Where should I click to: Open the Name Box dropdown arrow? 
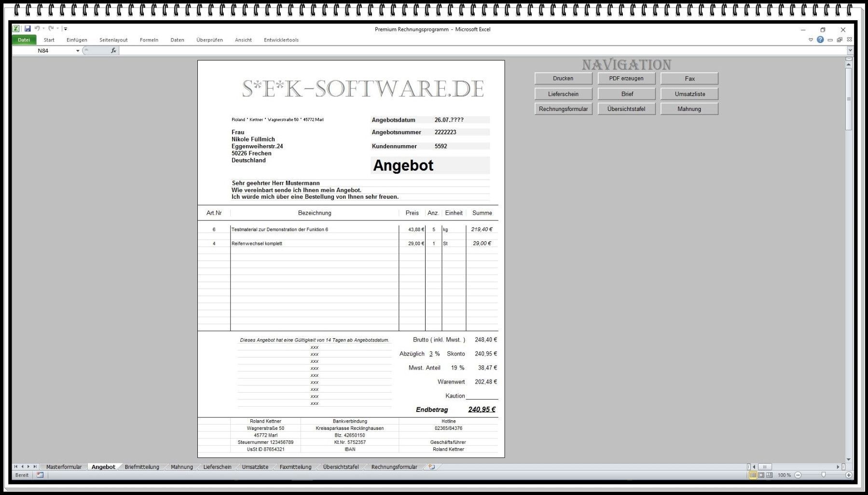(78, 51)
